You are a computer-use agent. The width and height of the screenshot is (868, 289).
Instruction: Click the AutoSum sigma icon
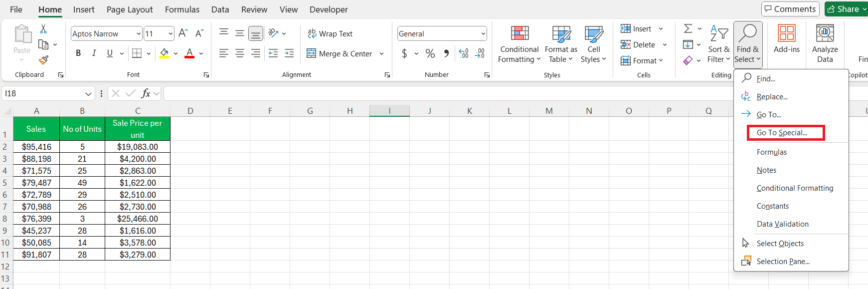pos(688,28)
